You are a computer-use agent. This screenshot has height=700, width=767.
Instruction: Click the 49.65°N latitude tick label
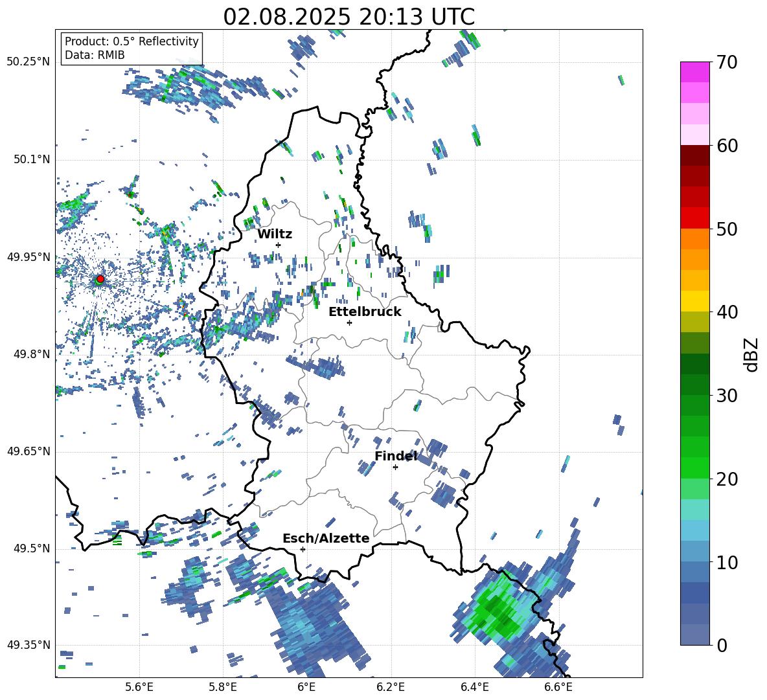[x=29, y=451]
